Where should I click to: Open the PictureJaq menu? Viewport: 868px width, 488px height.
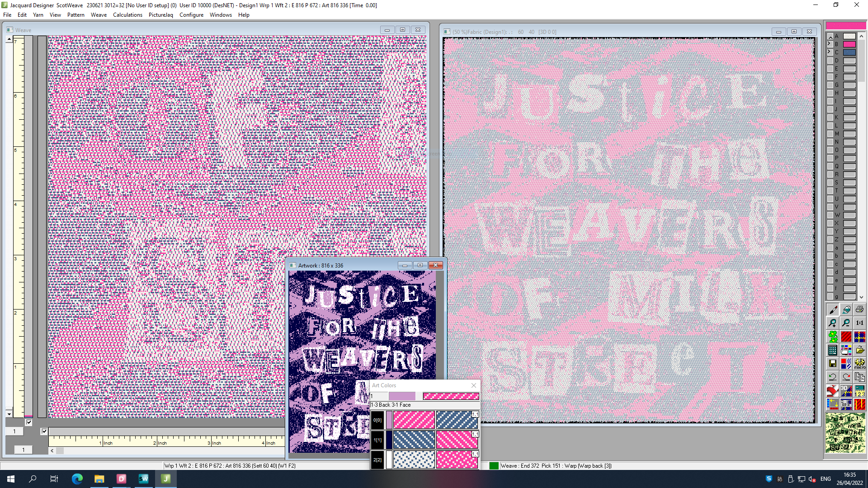pos(160,15)
